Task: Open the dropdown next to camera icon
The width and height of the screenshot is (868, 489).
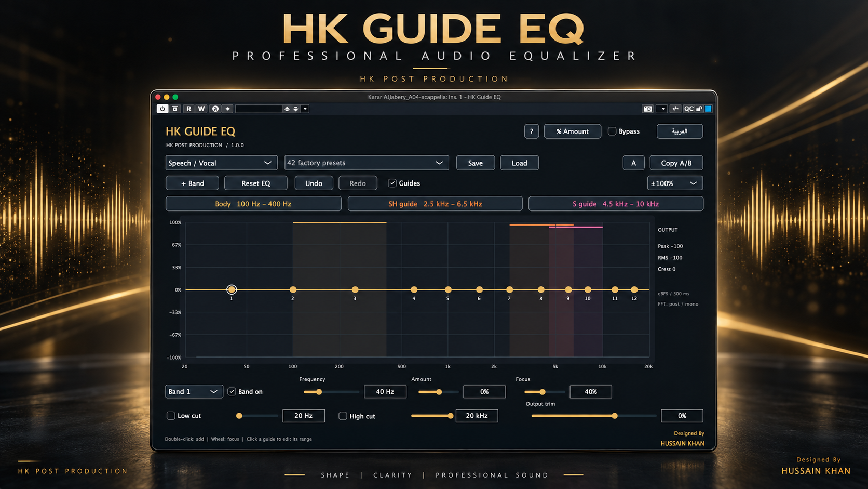Action: coord(662,109)
